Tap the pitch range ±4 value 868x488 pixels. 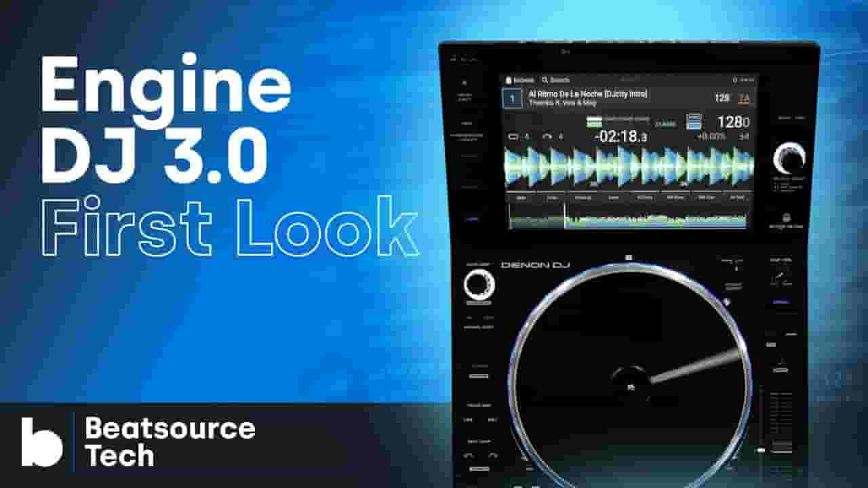click(744, 136)
